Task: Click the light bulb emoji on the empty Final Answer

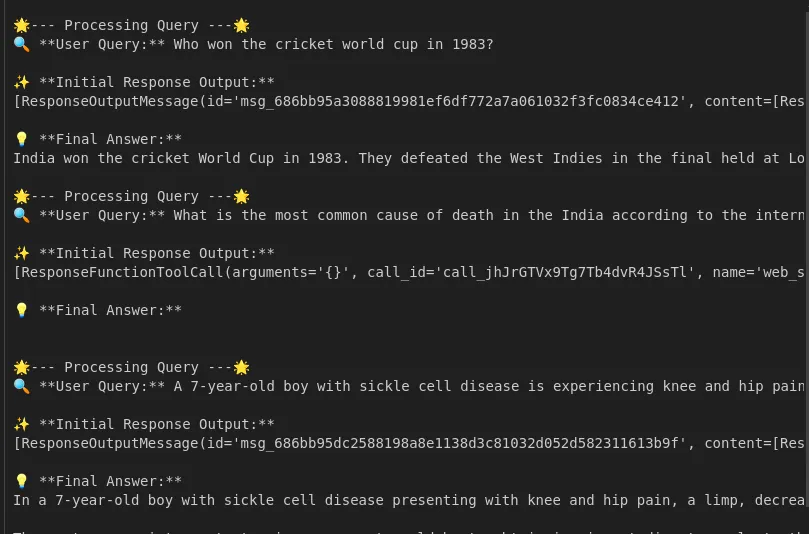Action: 22,310
